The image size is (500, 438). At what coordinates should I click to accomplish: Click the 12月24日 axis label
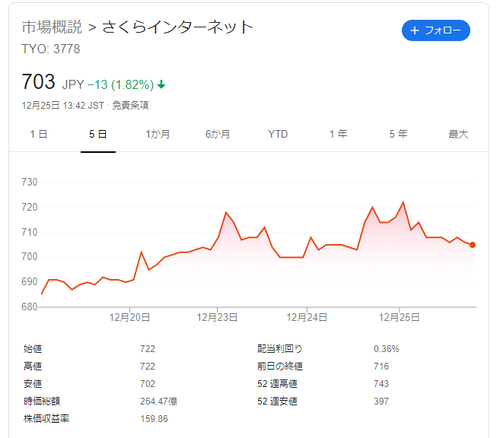click(x=307, y=317)
